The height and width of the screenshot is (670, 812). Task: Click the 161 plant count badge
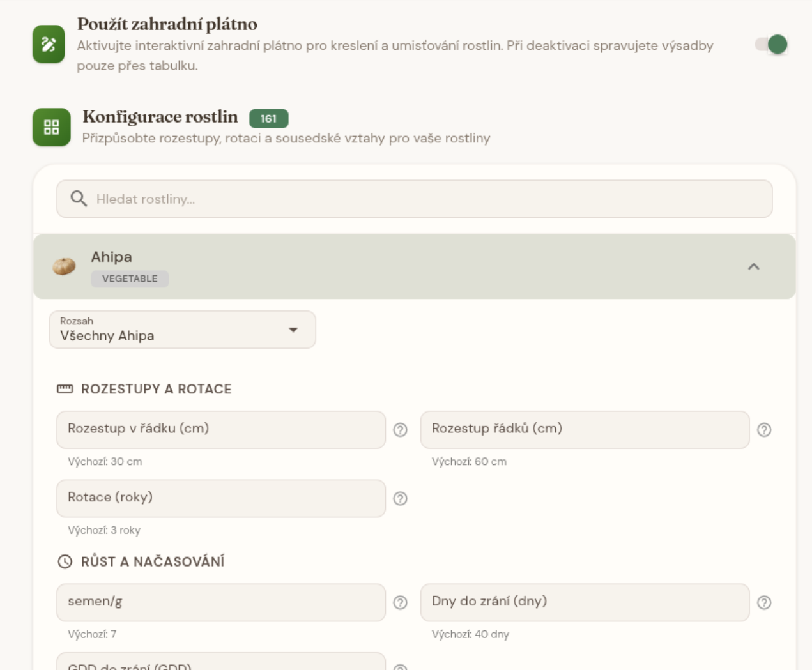pos(269,118)
